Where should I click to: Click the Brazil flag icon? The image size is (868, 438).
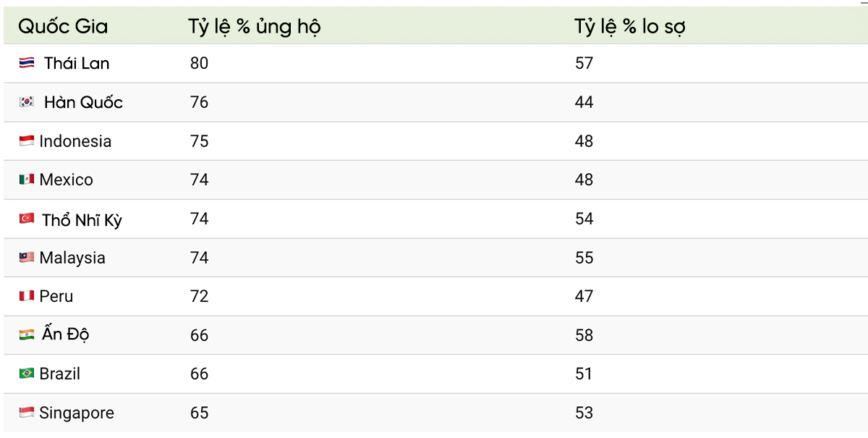(x=27, y=374)
